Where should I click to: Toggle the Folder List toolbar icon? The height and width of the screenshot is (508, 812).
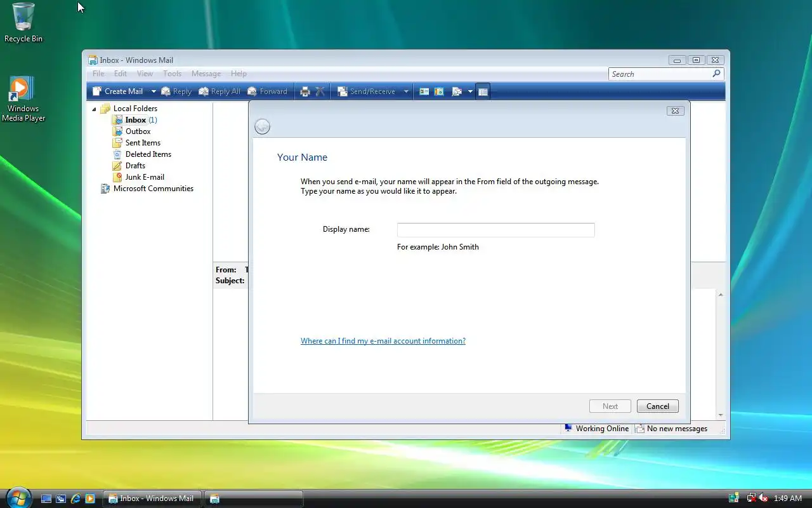[x=483, y=91]
